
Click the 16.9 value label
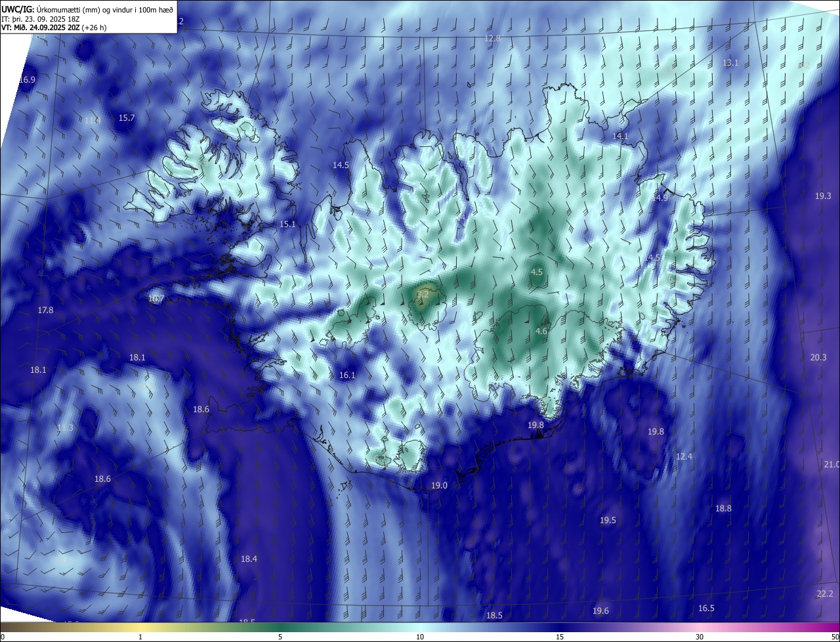27,79
